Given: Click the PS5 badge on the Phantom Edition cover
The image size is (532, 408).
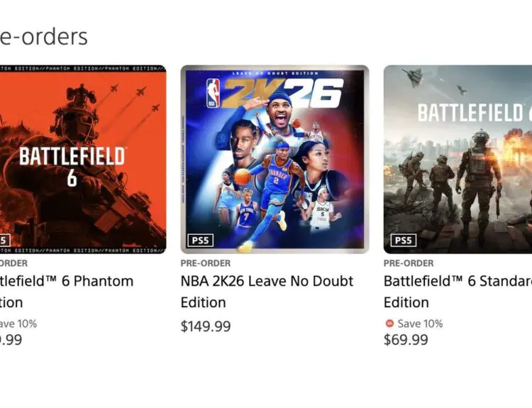Looking at the screenshot, I should (4, 241).
